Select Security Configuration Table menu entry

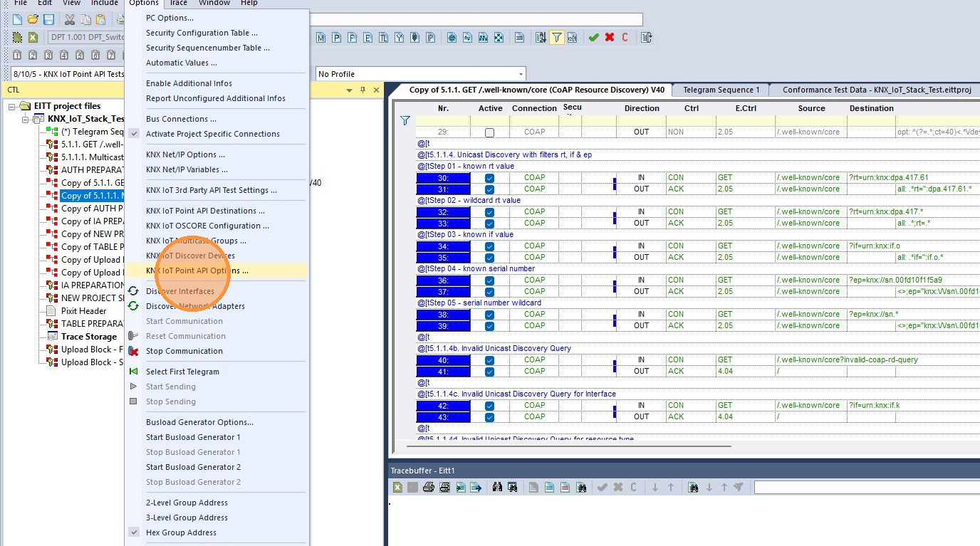(x=202, y=33)
